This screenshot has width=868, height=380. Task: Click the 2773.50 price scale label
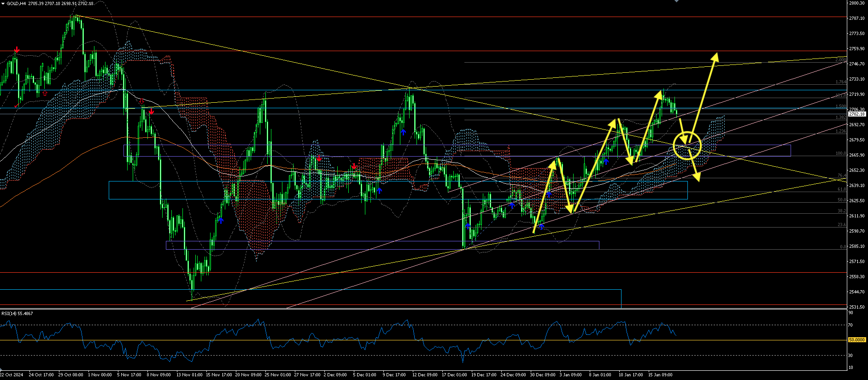pyautogui.click(x=856, y=34)
